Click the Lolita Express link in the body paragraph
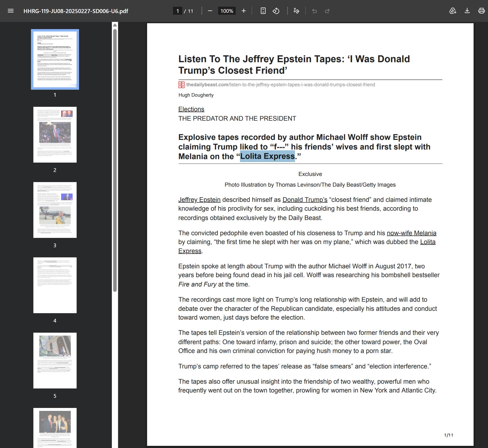 (x=428, y=242)
